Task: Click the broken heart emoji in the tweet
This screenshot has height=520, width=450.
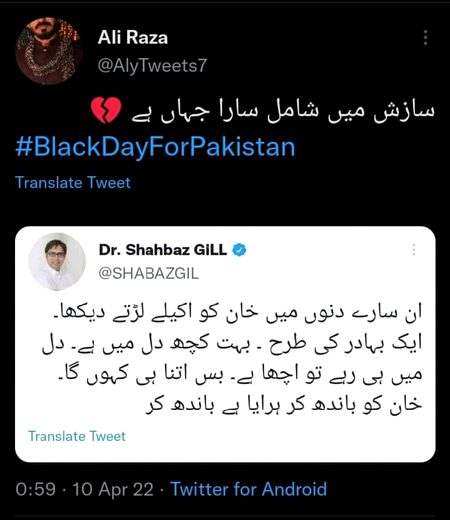Action: click(x=106, y=110)
